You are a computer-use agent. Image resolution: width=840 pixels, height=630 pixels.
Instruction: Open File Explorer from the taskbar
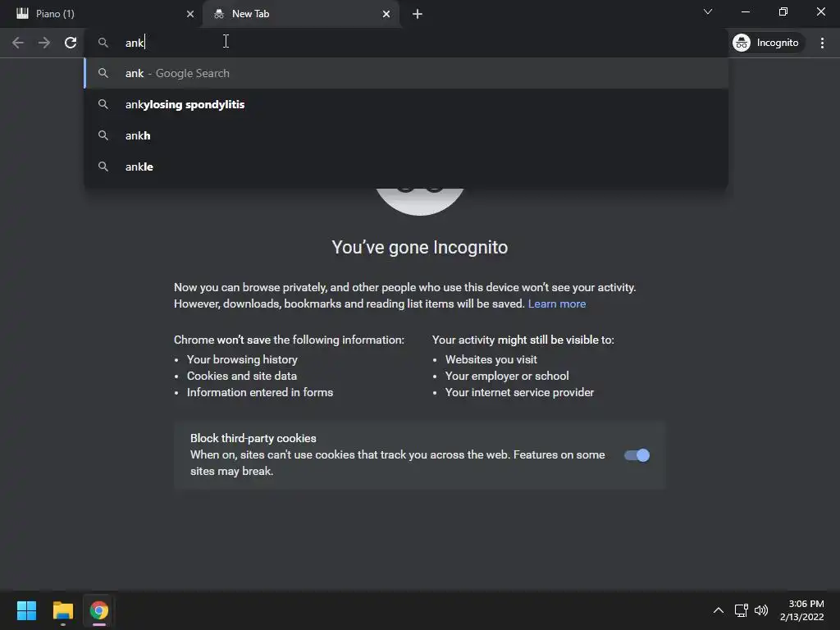point(62,610)
